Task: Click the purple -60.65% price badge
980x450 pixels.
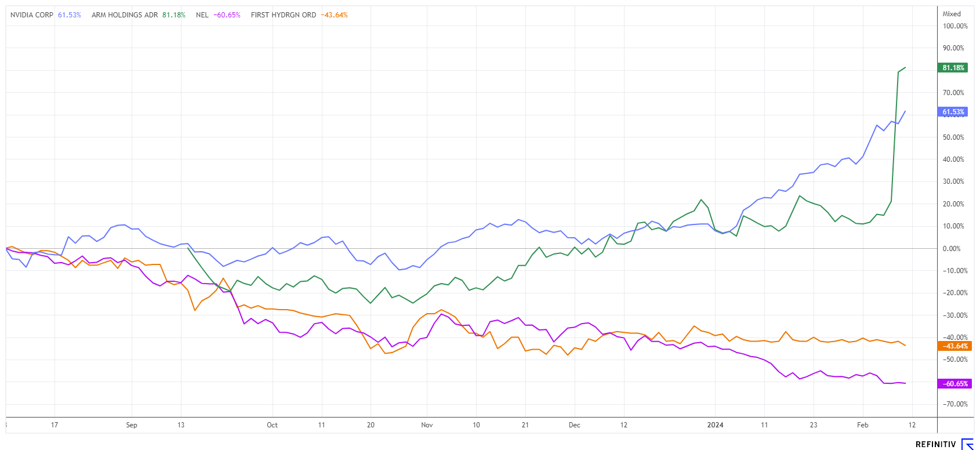Action: pyautogui.click(x=952, y=384)
